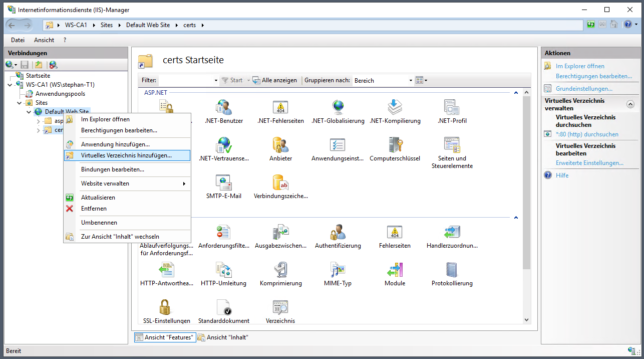
Task: Select Umbenennen in context menu
Action: coord(127,223)
